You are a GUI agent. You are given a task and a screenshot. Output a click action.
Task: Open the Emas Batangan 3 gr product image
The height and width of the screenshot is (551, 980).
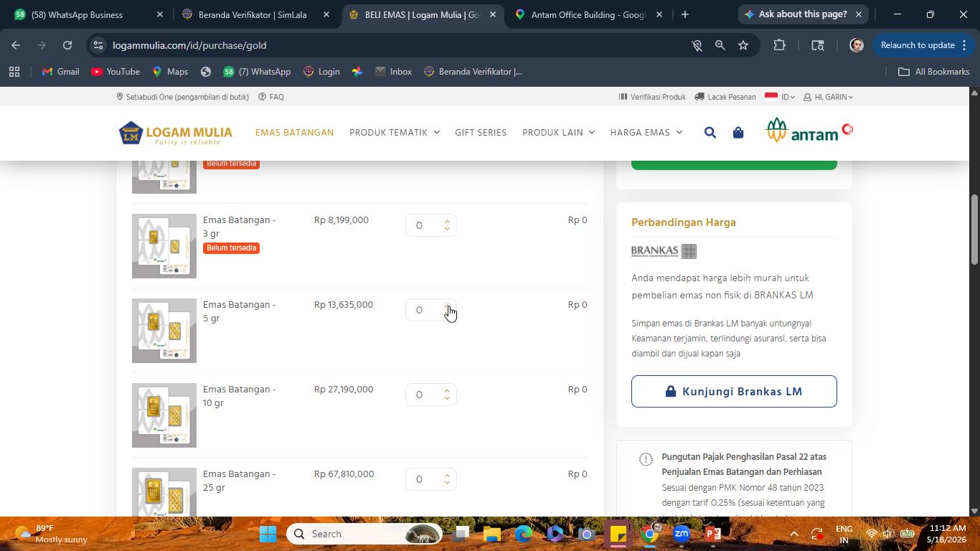(164, 246)
